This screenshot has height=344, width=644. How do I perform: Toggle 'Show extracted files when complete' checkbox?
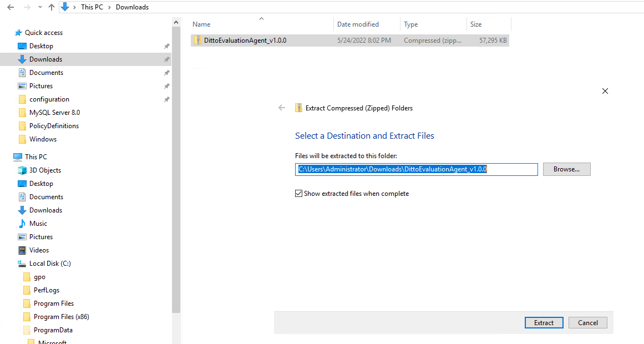click(298, 194)
